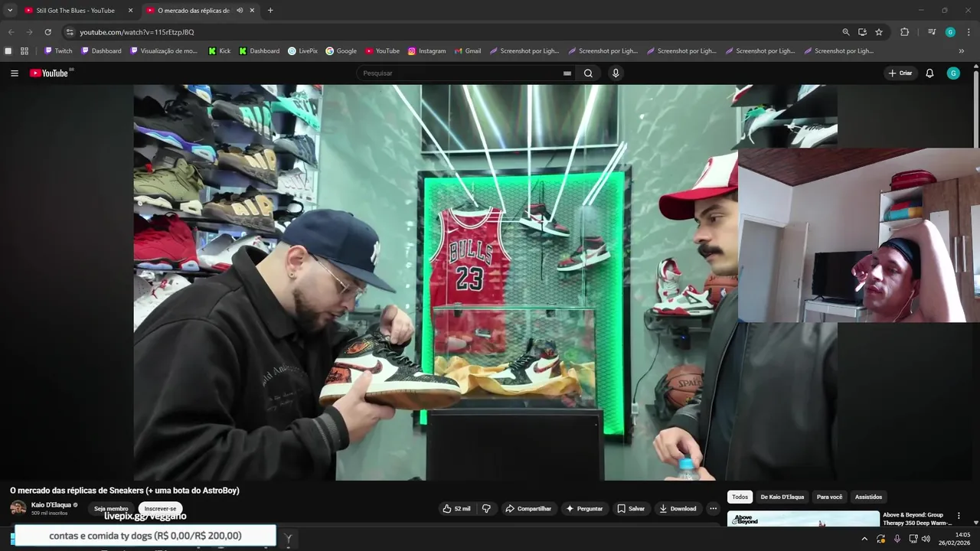Screen dimensions: 980x551
Task: Open Chrome Apps grid in bookmarks bar
Action: click(x=24, y=51)
